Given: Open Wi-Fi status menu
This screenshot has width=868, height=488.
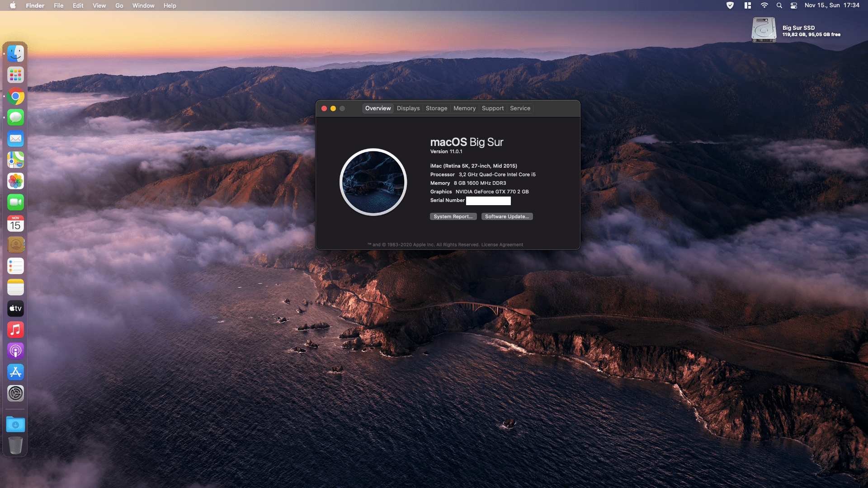Looking at the screenshot, I should [x=764, y=5].
